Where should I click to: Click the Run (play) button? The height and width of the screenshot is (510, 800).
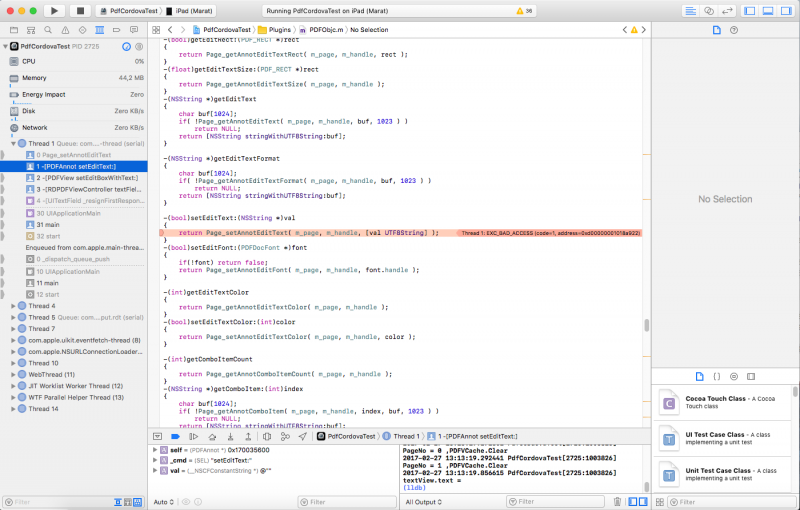(53, 10)
